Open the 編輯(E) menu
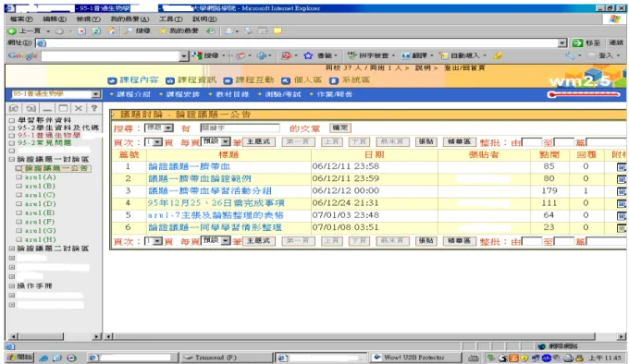The image size is (629, 364). (x=55, y=18)
